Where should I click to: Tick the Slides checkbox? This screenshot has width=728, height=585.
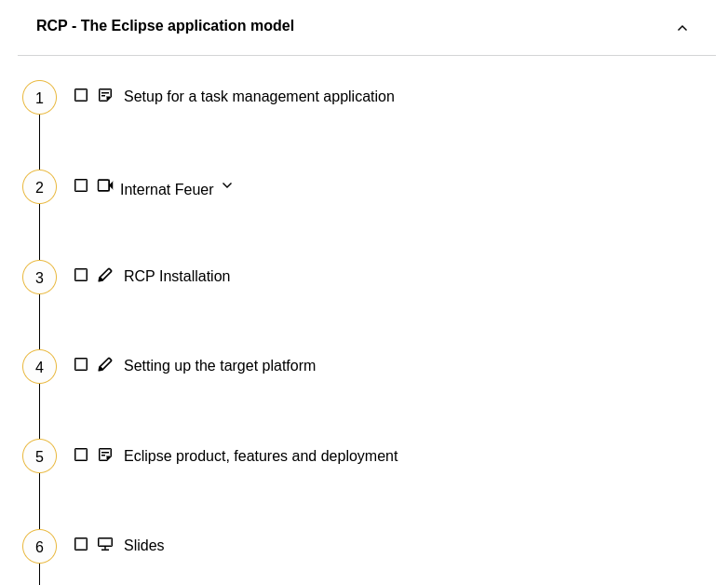tap(81, 544)
